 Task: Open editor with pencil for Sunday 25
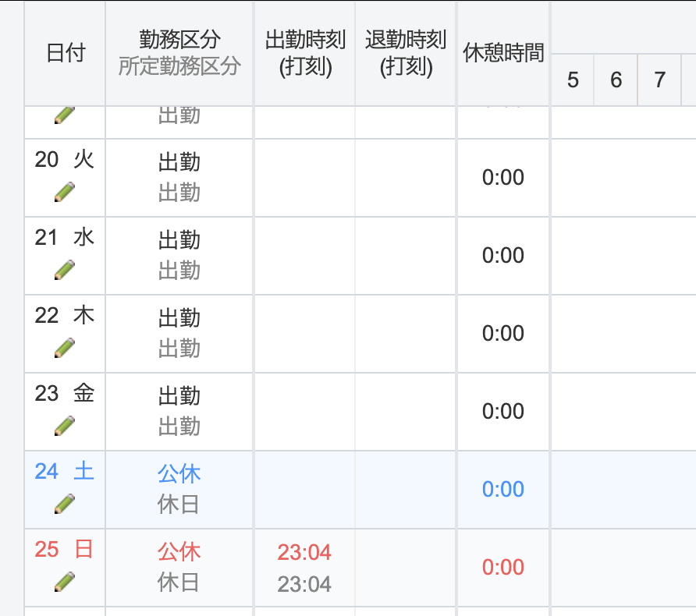[x=65, y=582]
